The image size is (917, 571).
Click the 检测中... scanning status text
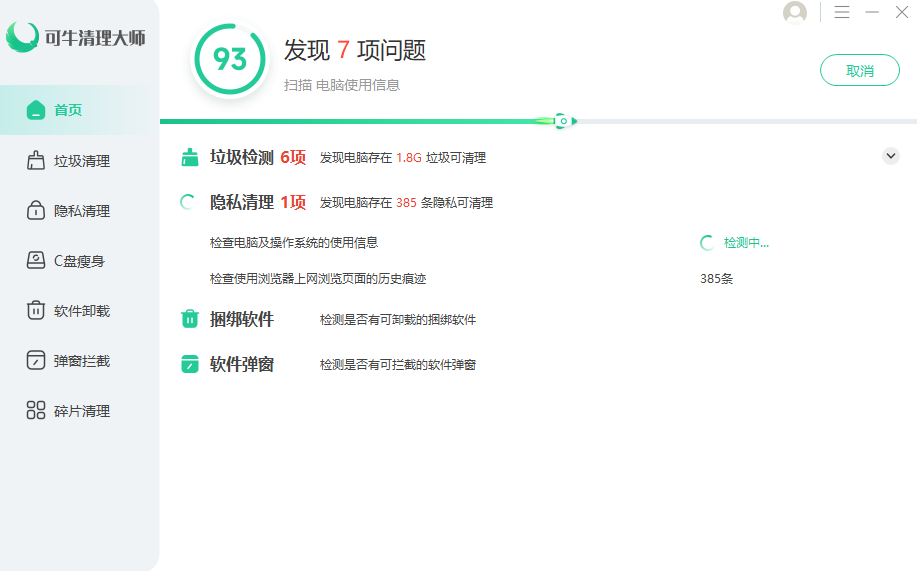[x=745, y=242]
